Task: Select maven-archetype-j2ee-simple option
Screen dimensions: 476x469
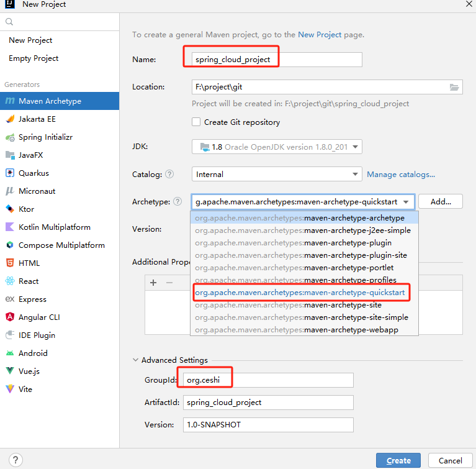Action: coord(304,230)
